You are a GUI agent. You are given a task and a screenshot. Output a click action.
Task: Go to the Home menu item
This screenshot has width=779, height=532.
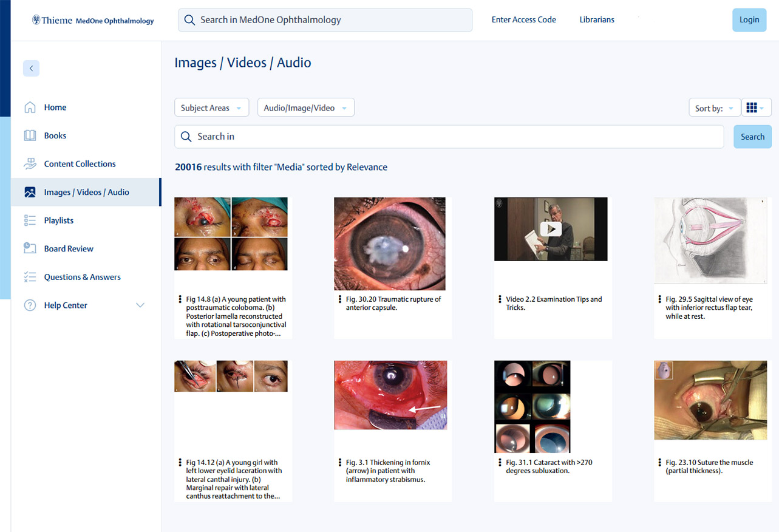(x=55, y=107)
